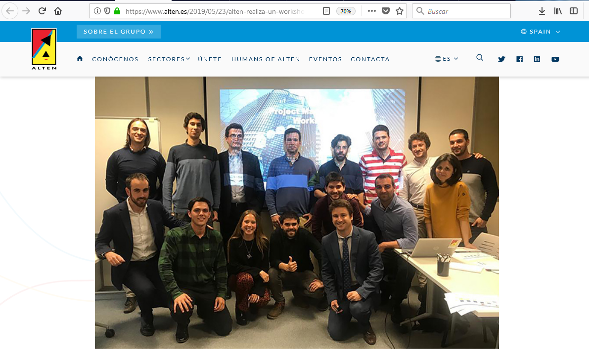The image size is (589, 364).
Task: Toggle reader view in address bar
Action: click(326, 11)
